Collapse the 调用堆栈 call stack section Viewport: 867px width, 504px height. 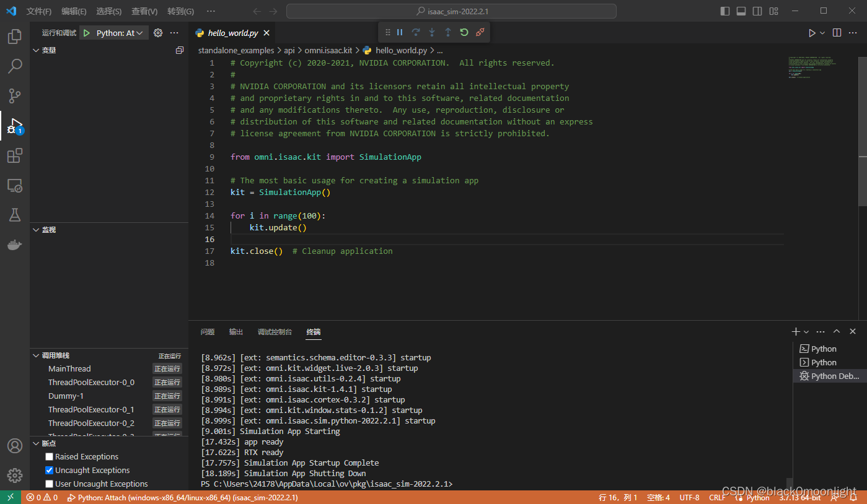(x=36, y=355)
